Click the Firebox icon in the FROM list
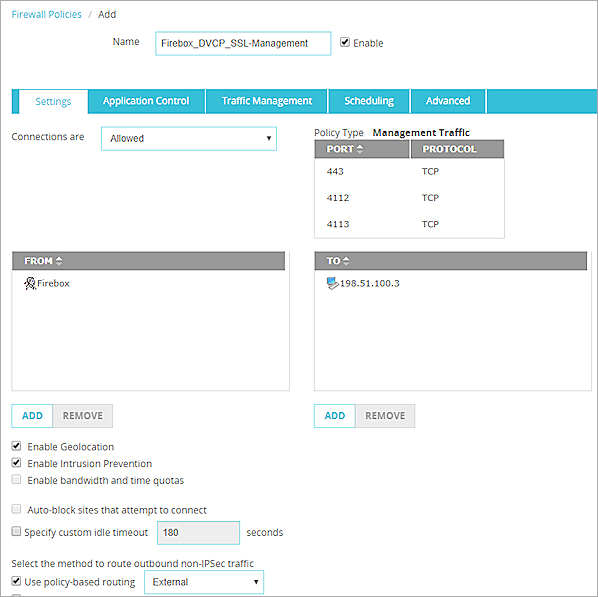Image resolution: width=598 pixels, height=597 pixels. [x=30, y=283]
